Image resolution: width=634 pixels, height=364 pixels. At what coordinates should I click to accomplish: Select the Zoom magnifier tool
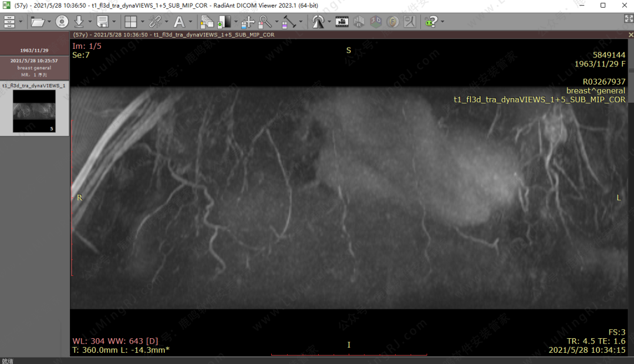[x=265, y=22]
